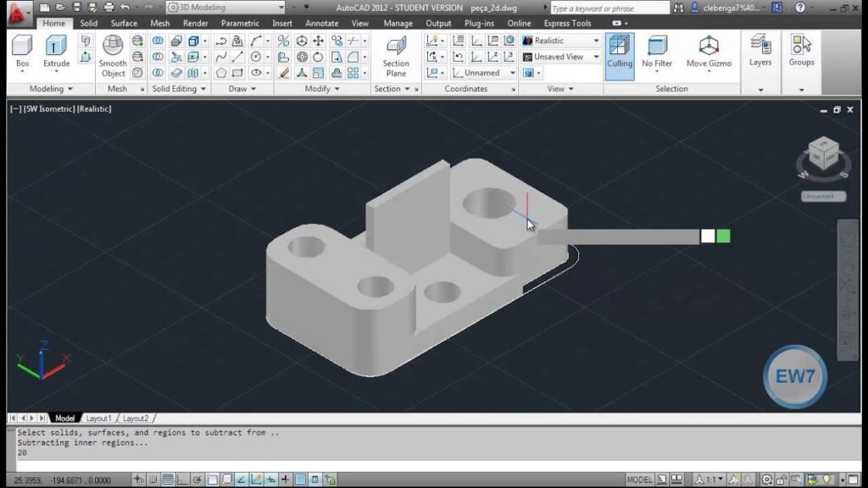Click the signed-in user account name
This screenshot has height=488, width=868.
732,8
